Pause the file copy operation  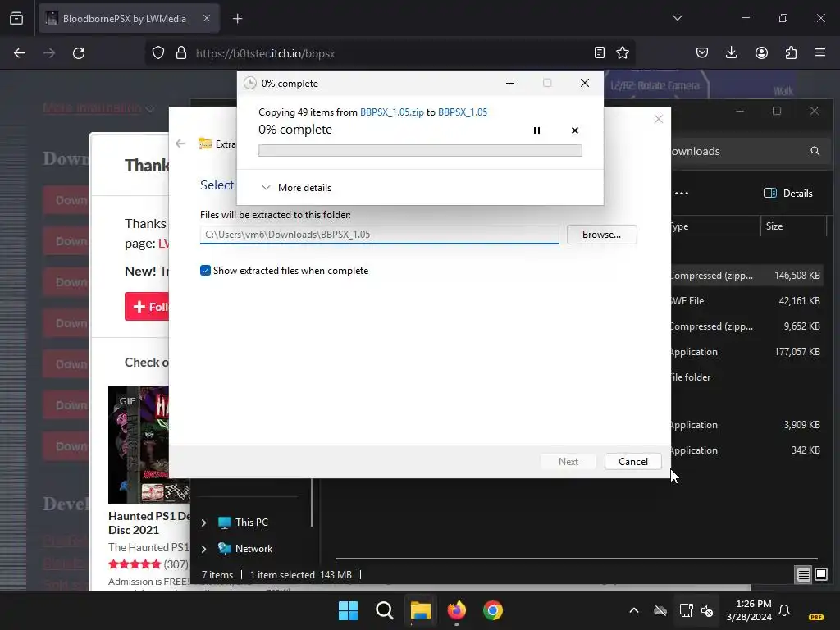536,130
